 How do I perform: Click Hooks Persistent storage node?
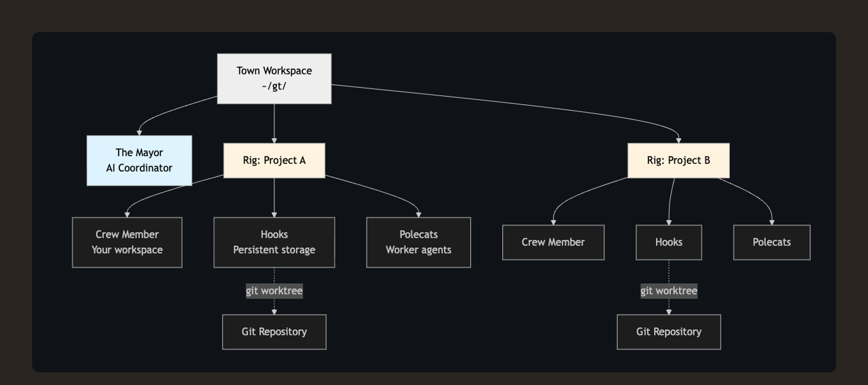tap(274, 242)
